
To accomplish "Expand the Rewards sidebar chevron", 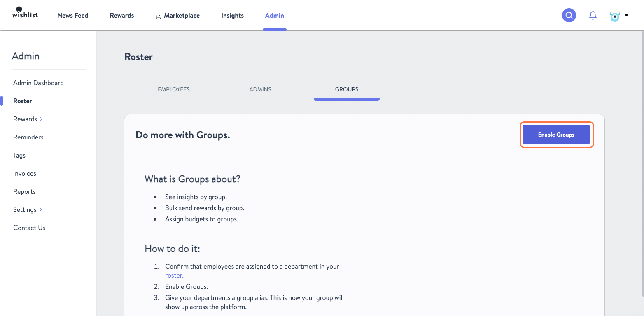I will tap(41, 119).
